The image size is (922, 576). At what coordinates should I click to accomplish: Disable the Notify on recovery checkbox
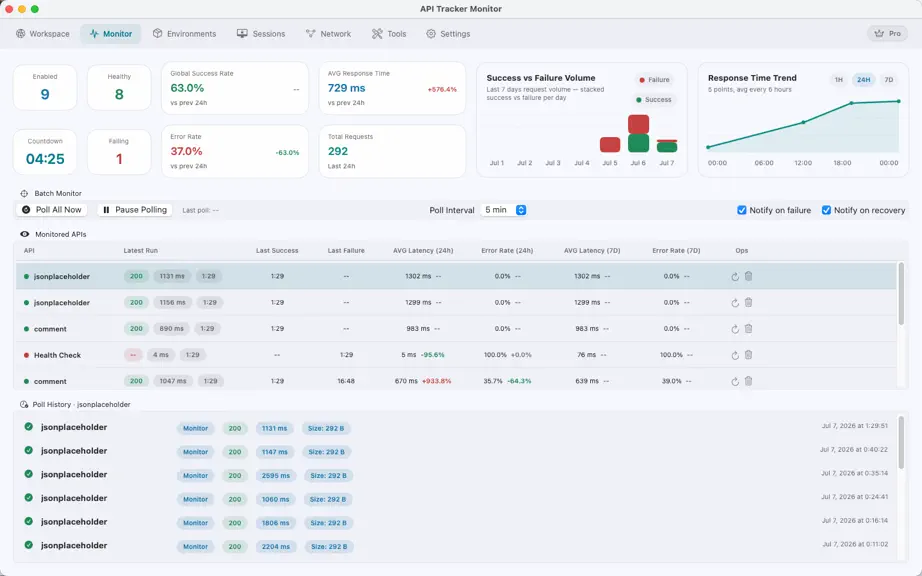[826, 210]
